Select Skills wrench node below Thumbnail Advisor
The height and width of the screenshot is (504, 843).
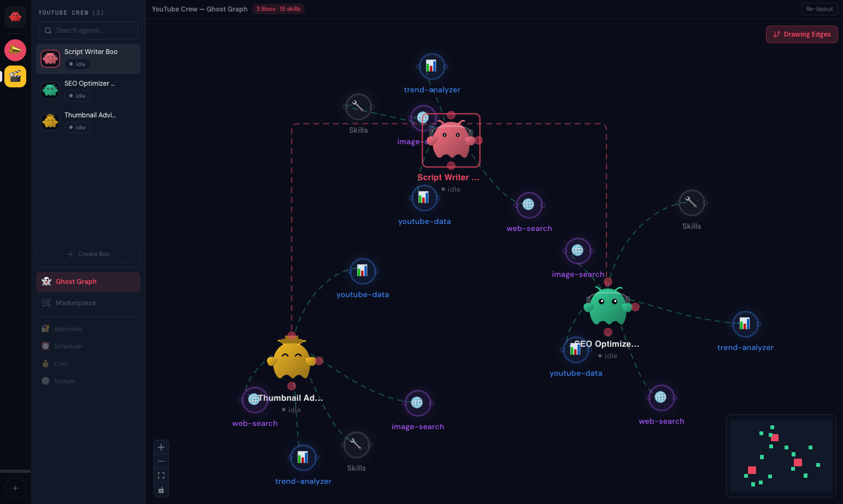(x=356, y=445)
